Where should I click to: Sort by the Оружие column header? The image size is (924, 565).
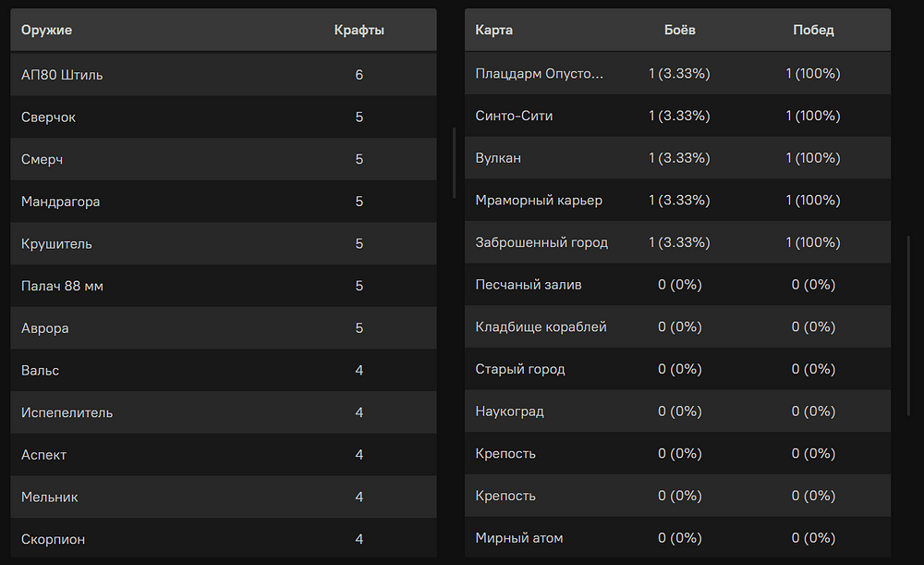click(x=46, y=31)
